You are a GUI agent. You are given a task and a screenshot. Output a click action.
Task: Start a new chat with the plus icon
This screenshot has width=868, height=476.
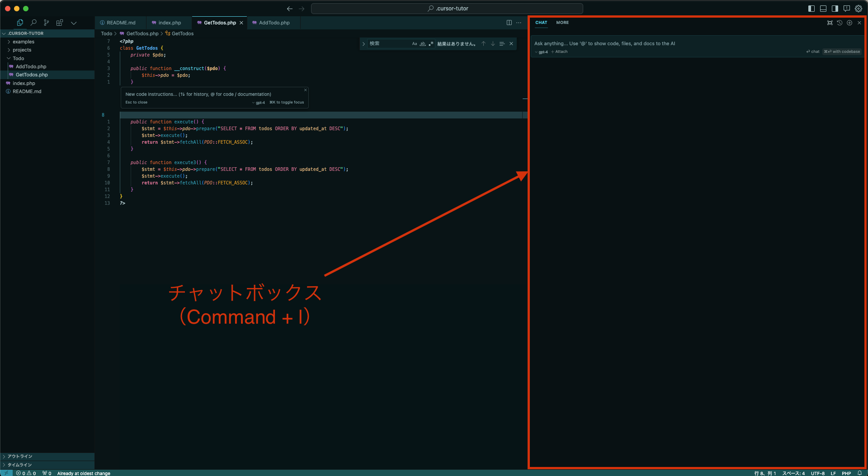(x=849, y=23)
